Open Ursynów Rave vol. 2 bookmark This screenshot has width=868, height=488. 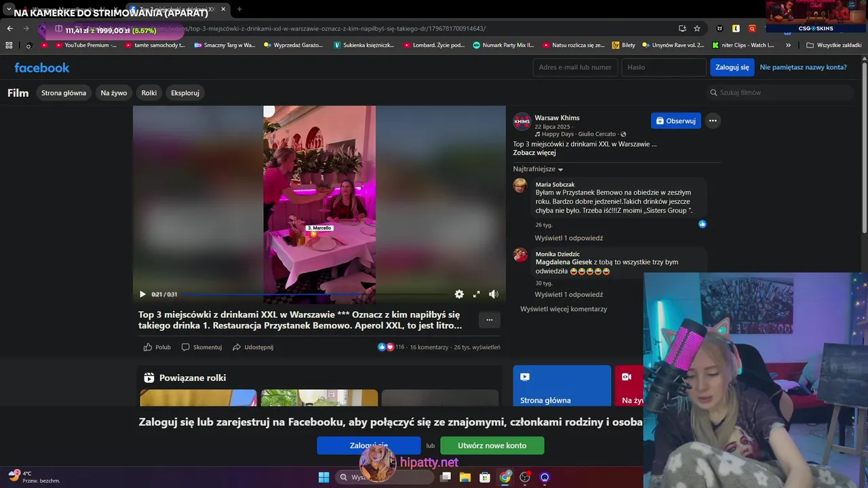(x=673, y=45)
